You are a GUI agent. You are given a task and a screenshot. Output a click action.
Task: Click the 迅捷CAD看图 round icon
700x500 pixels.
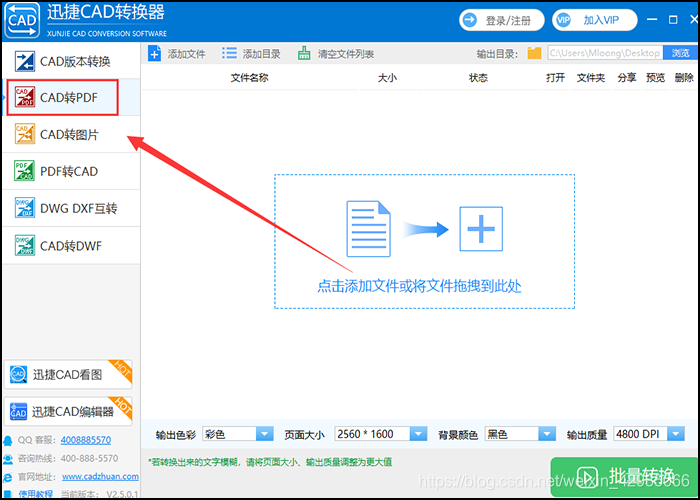(x=19, y=374)
